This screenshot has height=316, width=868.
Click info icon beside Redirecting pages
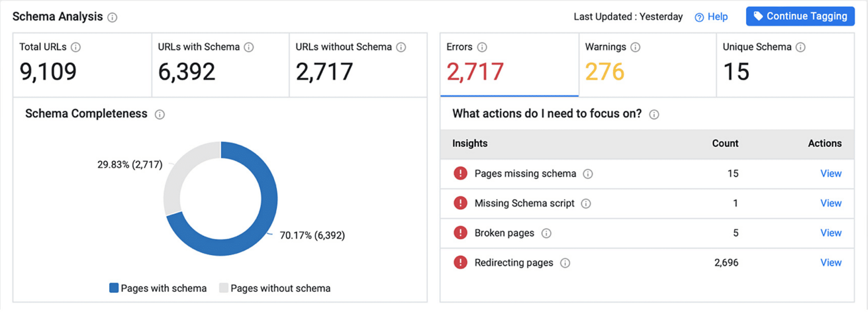pos(565,263)
